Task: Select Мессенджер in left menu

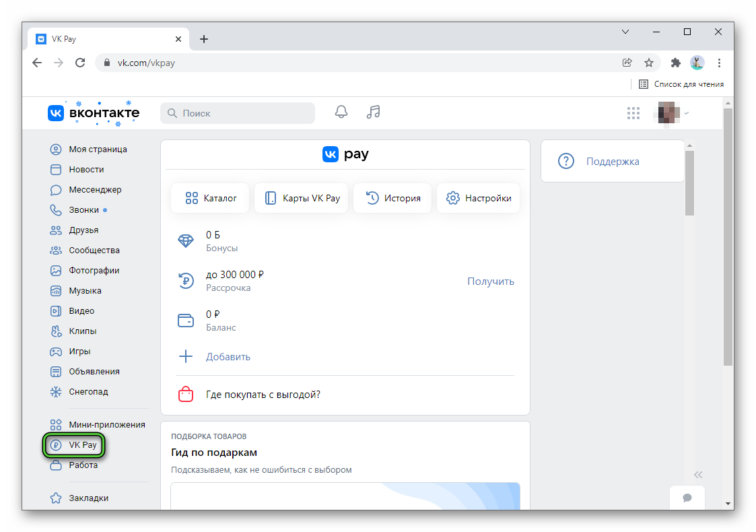Action: [95, 190]
